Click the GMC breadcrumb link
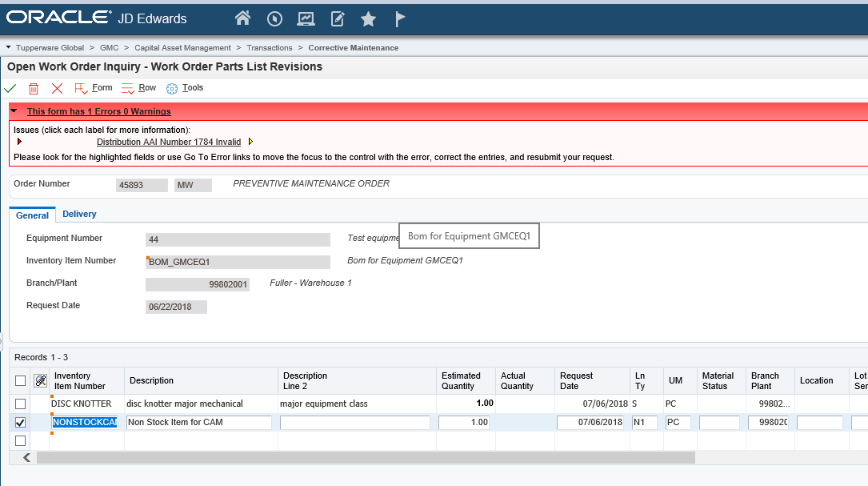Viewport: 868px width, 486px height. tap(109, 48)
